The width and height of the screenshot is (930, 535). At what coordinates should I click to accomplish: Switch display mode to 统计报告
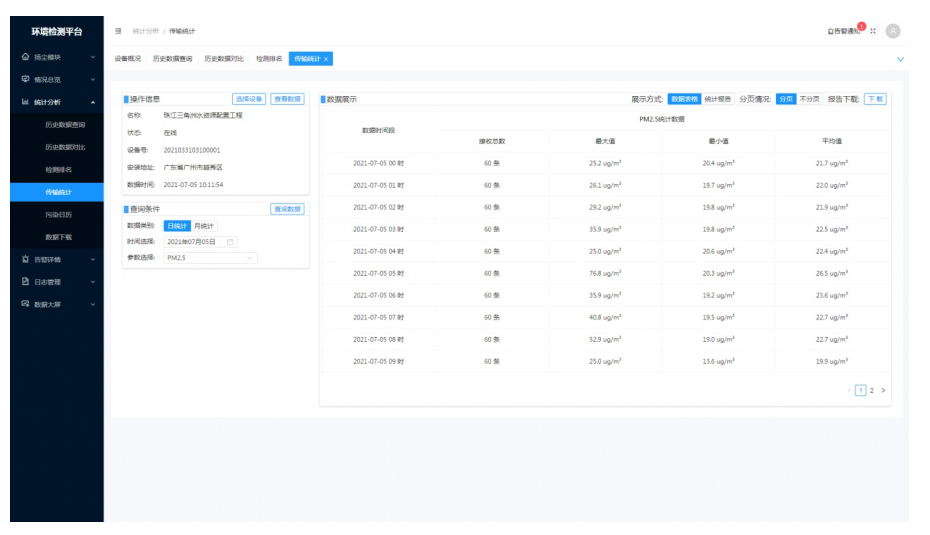pyautogui.click(x=717, y=99)
